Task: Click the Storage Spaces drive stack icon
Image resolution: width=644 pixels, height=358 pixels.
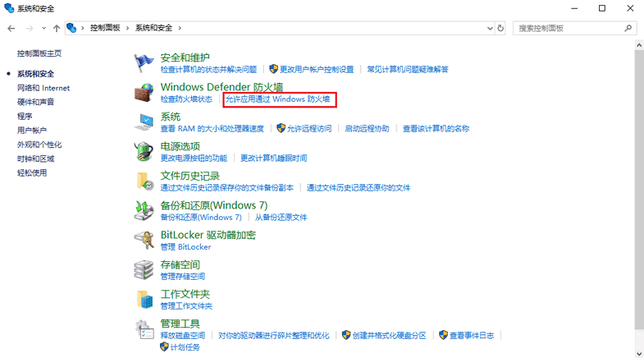Action: (144, 270)
